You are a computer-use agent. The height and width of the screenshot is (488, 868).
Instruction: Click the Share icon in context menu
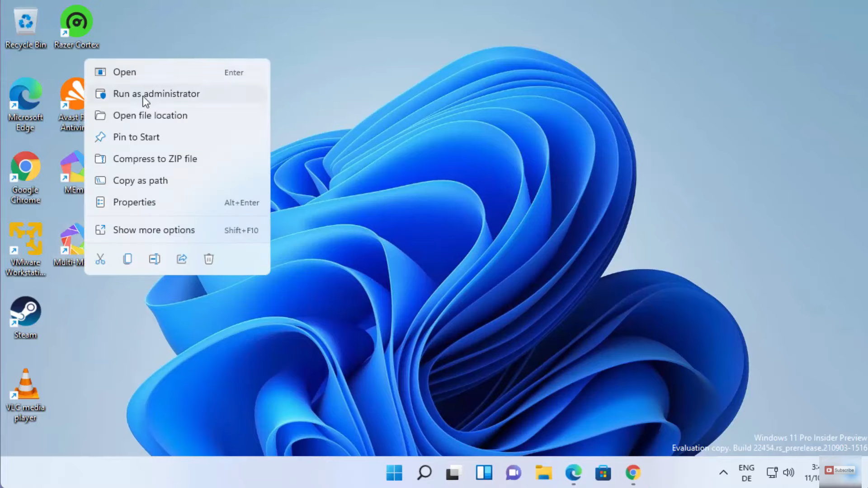pos(182,259)
